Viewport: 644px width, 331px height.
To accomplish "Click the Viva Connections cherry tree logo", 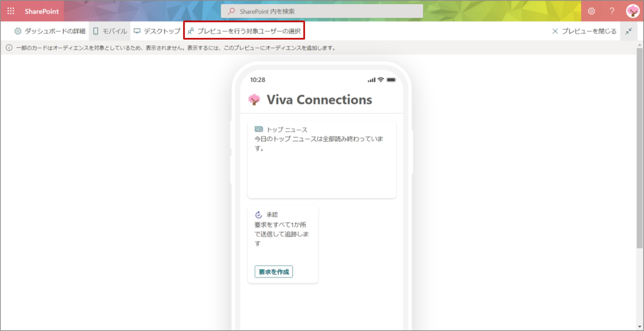I will click(254, 99).
